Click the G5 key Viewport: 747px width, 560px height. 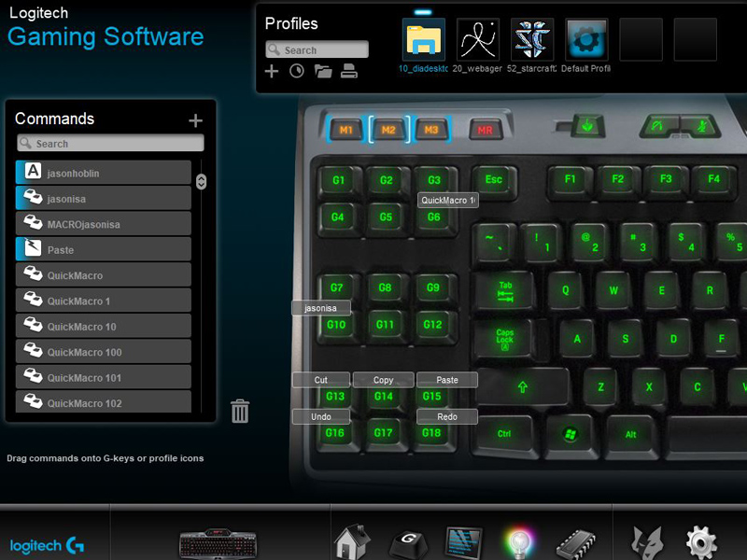(386, 217)
